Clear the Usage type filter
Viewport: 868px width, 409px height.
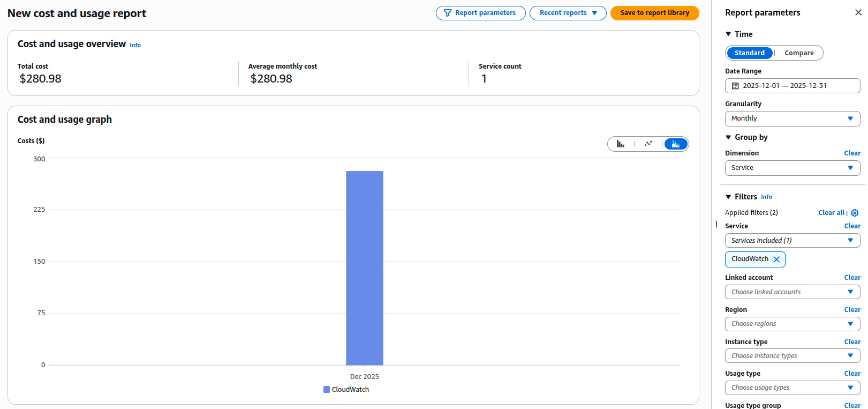tap(852, 374)
